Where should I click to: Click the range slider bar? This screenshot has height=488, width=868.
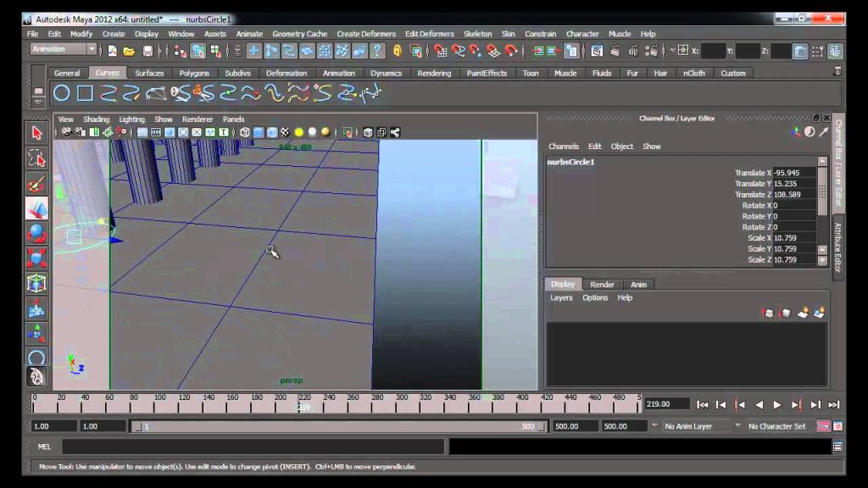(x=338, y=426)
